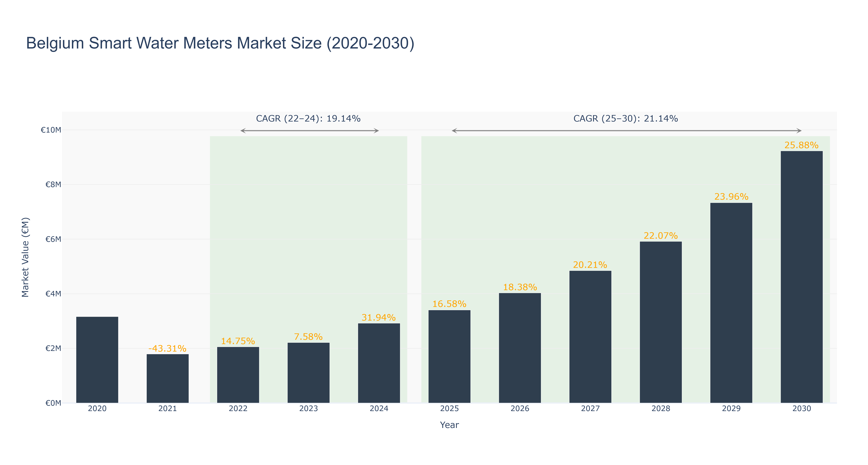Click the 25.88% growth label
The width and height of the screenshot is (868, 465).
(x=801, y=145)
